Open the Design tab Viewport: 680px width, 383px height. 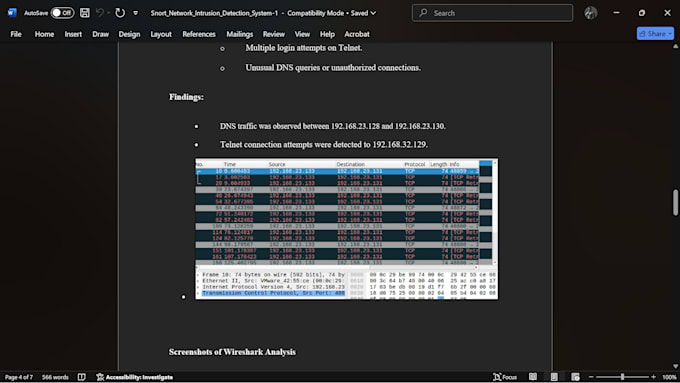tap(129, 34)
